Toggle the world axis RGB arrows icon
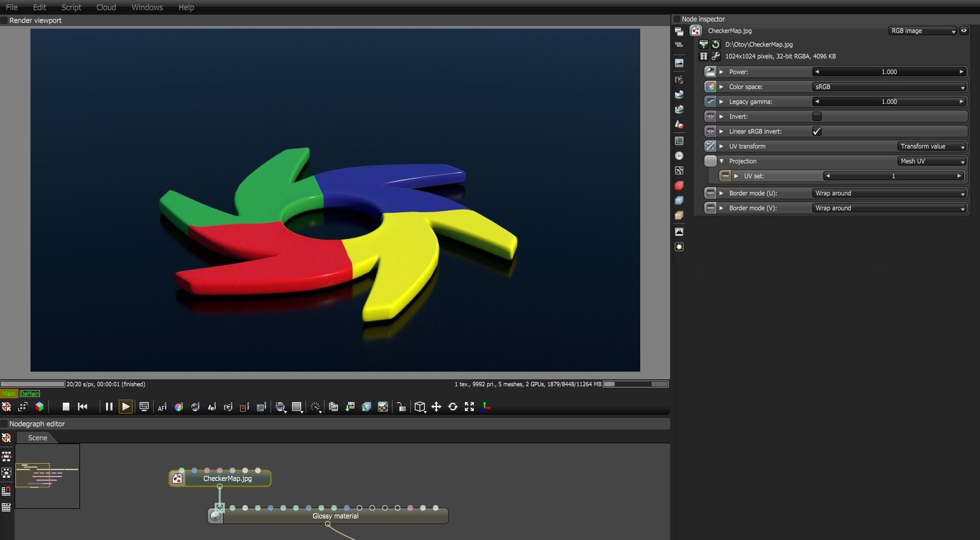 point(486,407)
